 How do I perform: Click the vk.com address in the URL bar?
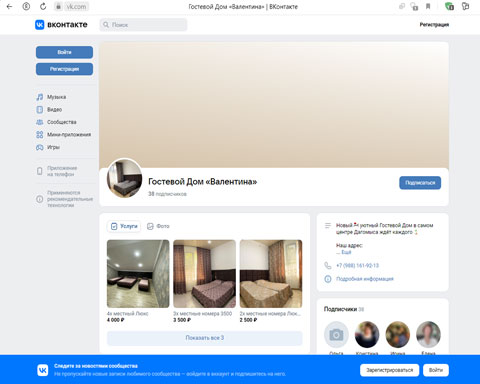point(76,6)
